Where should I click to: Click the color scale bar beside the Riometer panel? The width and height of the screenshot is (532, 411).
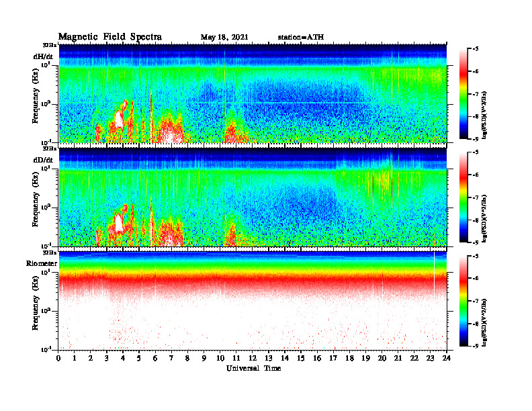click(x=463, y=300)
